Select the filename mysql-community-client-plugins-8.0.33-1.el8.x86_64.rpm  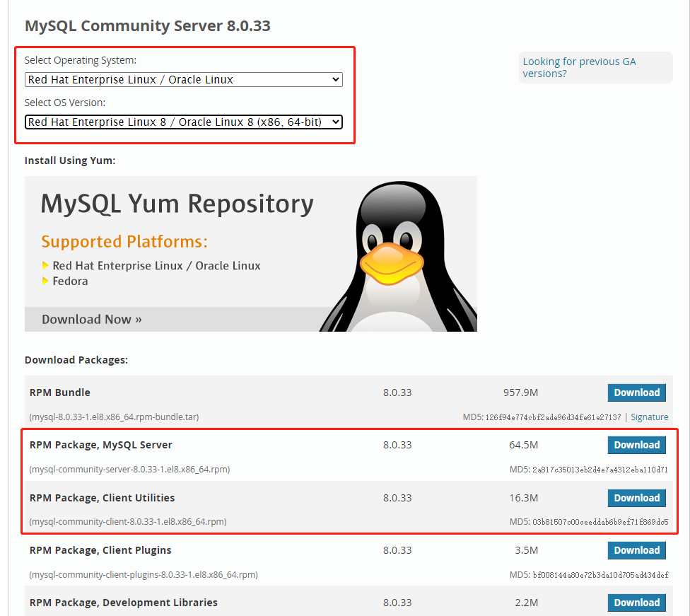[x=144, y=574]
